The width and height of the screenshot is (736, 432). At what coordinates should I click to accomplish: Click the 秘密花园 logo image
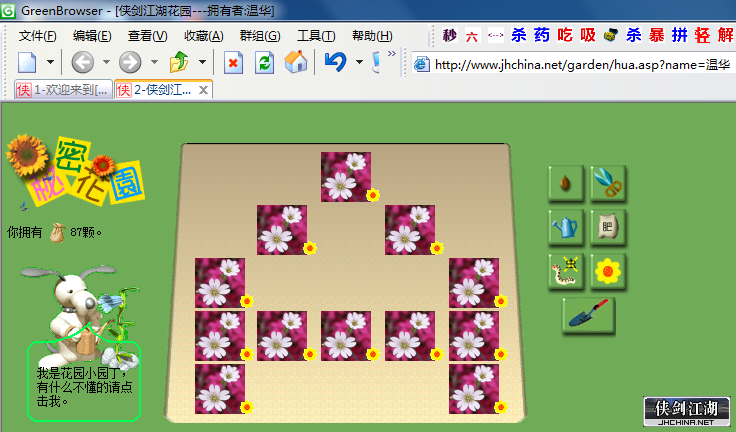[x=75, y=171]
